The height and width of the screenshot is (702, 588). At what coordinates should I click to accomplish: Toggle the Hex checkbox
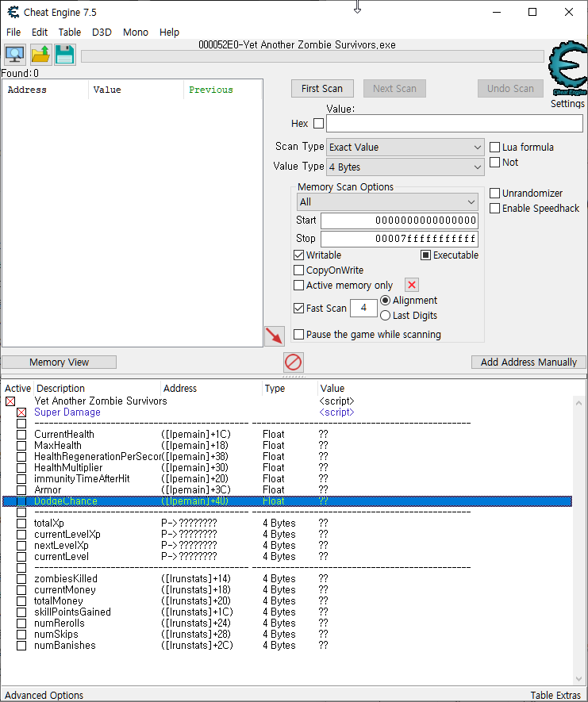[318, 123]
